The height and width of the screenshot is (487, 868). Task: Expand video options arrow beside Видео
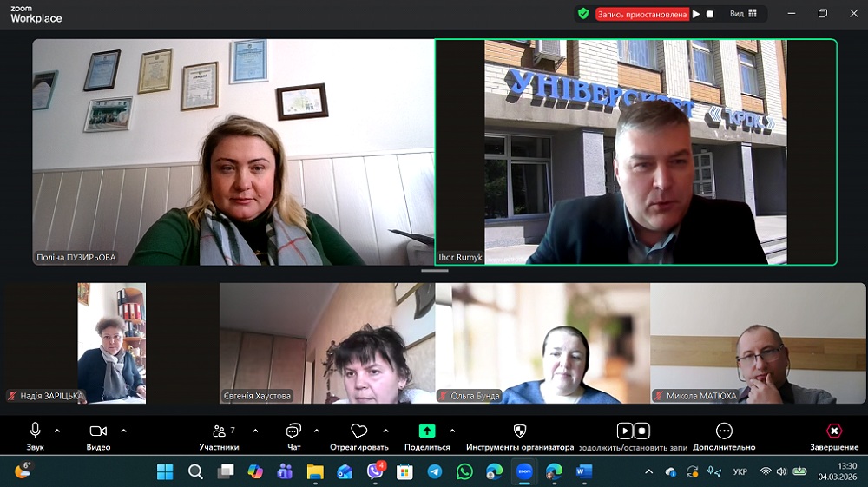click(123, 431)
